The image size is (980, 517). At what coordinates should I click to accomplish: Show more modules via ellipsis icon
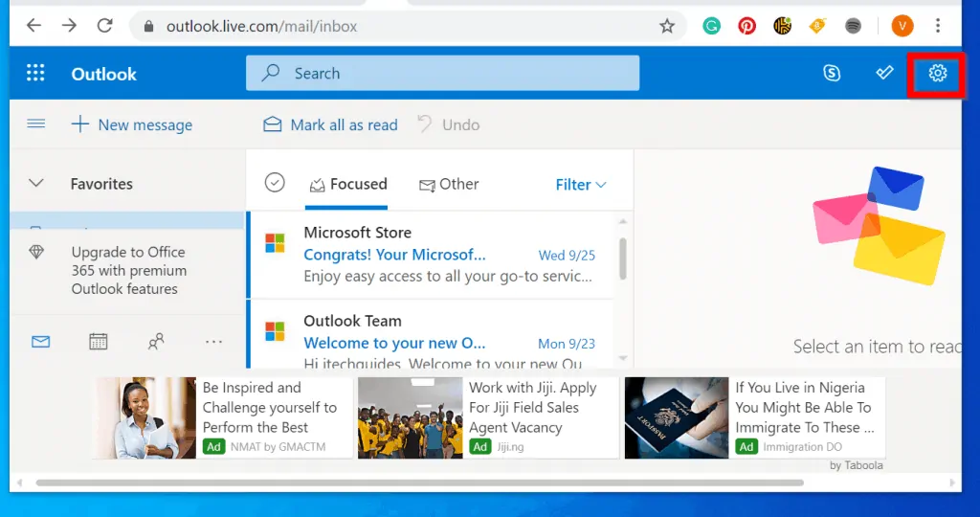click(x=213, y=342)
